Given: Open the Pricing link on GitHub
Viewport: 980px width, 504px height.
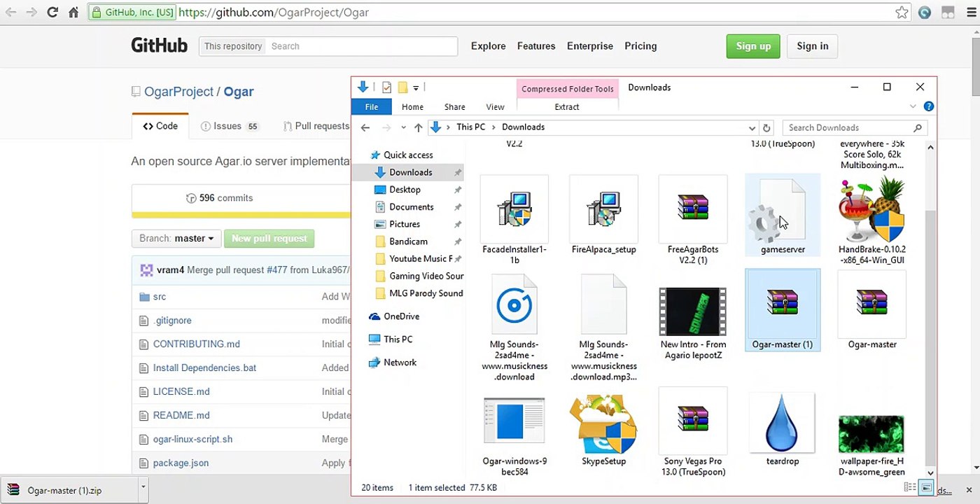Looking at the screenshot, I should (640, 46).
